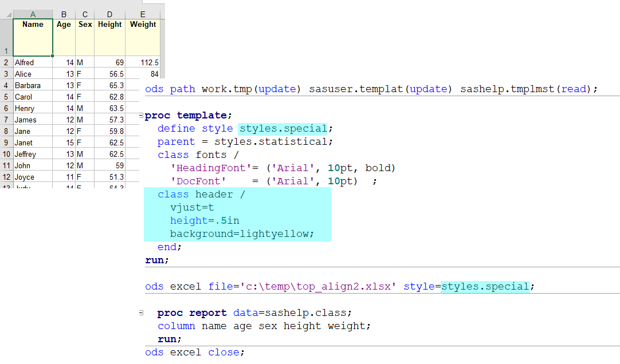Place cursor on highlighted styles.special in define style line
This screenshot has width=620, height=364.
pos(283,128)
